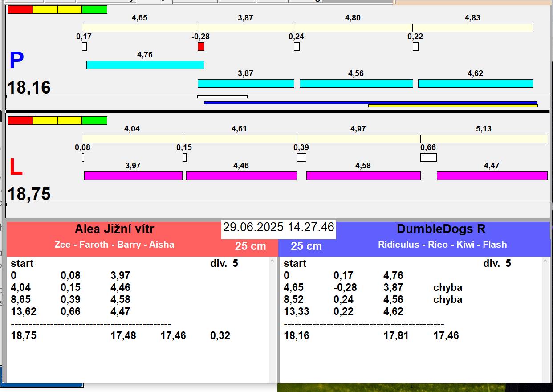Click the white indicator box under 0,39
Viewport: 553px width, 392px height.
click(301, 157)
